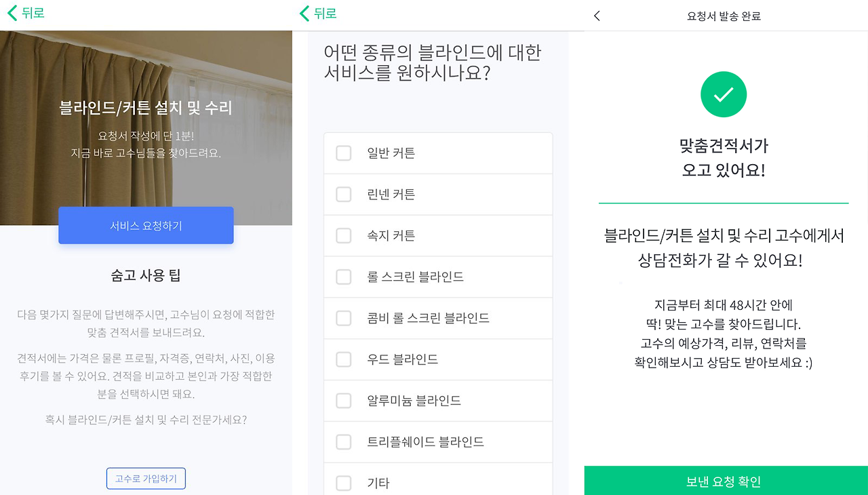Tap the 고수로 가입하기 button

coord(146,478)
